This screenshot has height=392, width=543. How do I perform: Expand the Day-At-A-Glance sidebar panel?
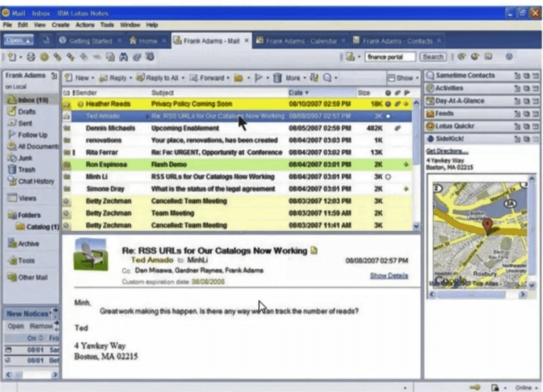(x=459, y=101)
